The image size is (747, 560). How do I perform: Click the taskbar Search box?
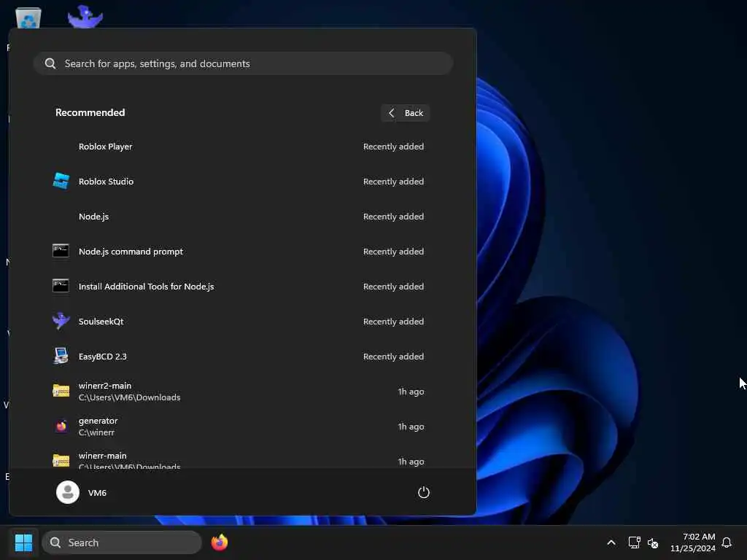pyautogui.click(x=122, y=542)
